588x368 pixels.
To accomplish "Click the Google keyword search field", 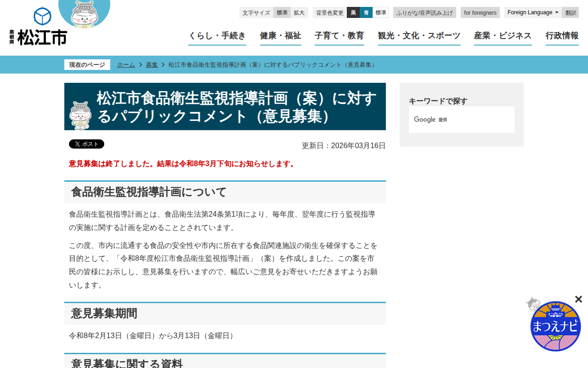I will (462, 120).
